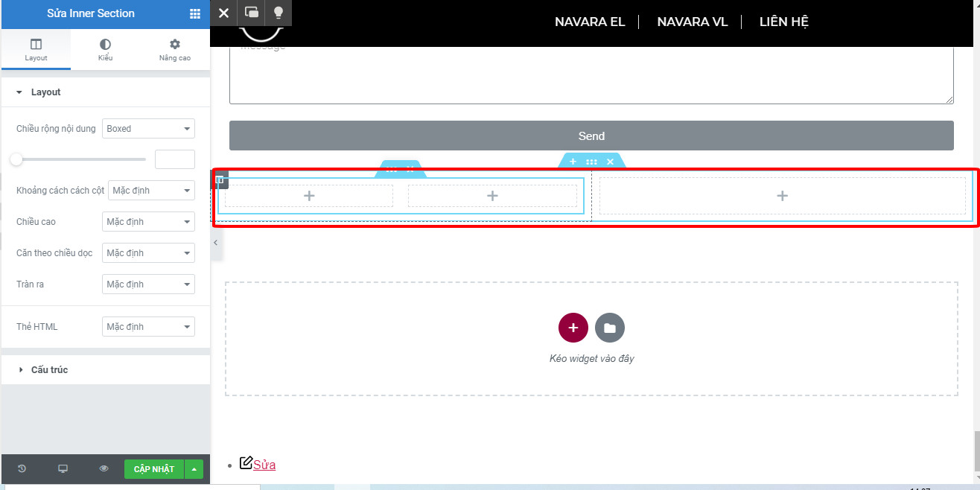Click the red add new section button
Screen dimensions: 980x490
[x=573, y=328]
